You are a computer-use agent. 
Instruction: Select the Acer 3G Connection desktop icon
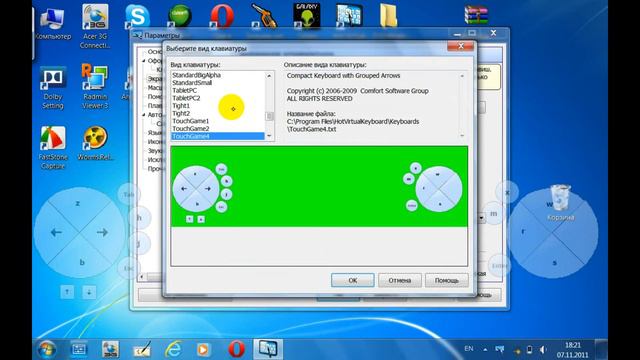click(95, 27)
